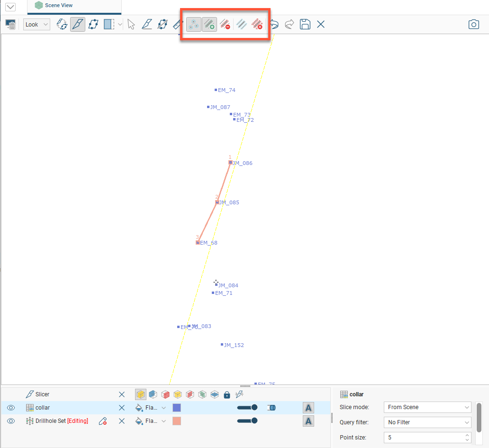489x448 pixels.
Task: Click the redo arrow
Action: [x=290, y=24]
